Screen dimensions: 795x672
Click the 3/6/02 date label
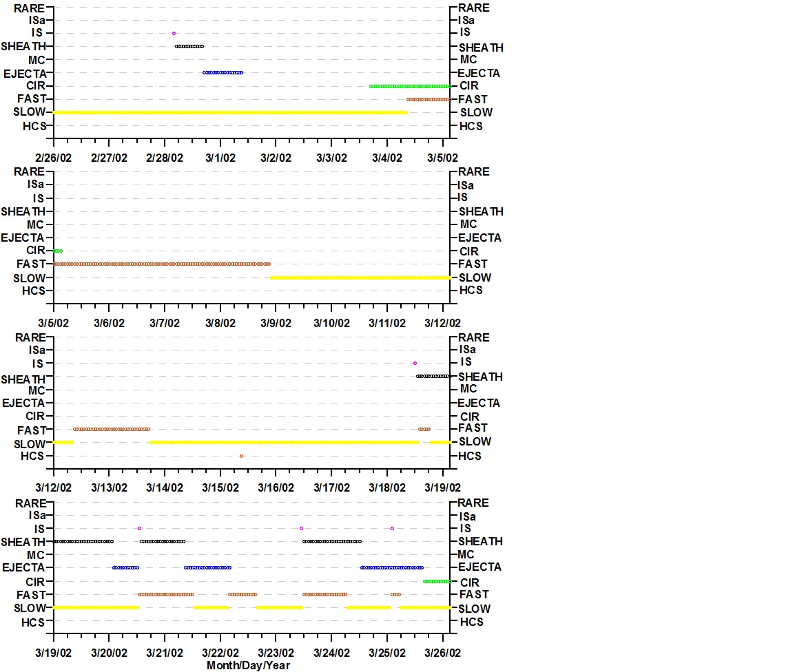pos(109,324)
